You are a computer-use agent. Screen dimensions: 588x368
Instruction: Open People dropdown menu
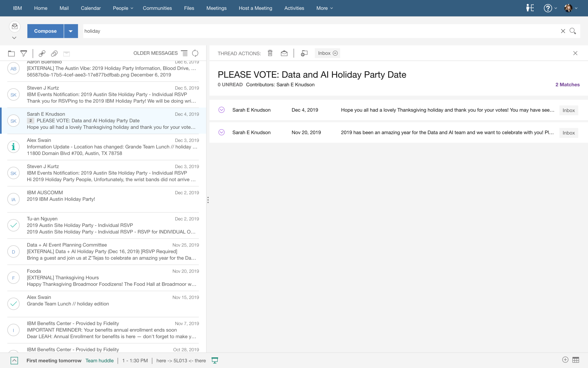[123, 8]
